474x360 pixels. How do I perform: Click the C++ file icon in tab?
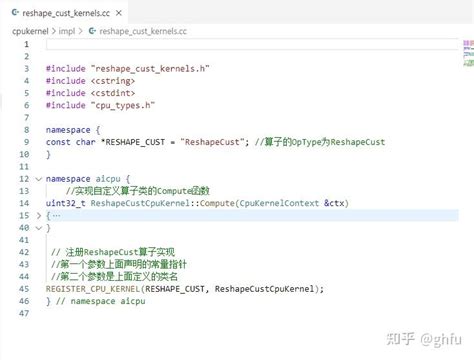pyautogui.click(x=15, y=13)
